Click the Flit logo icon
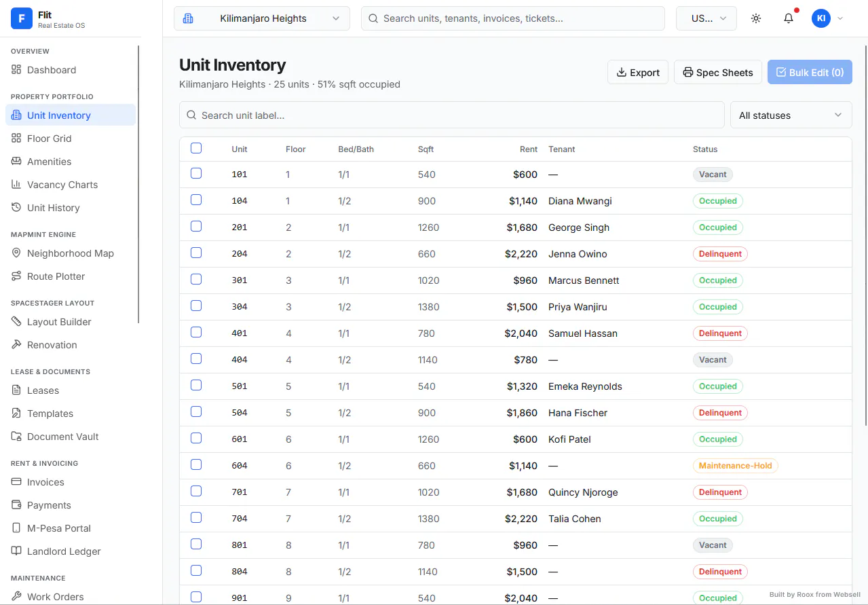The image size is (868, 605). (x=22, y=19)
